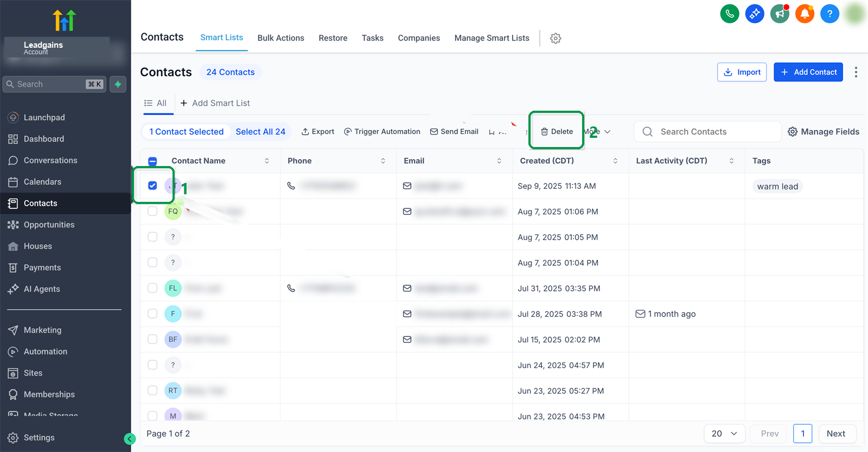The width and height of the screenshot is (868, 452).
Task: Click the Leadgains logo
Action: [64, 20]
